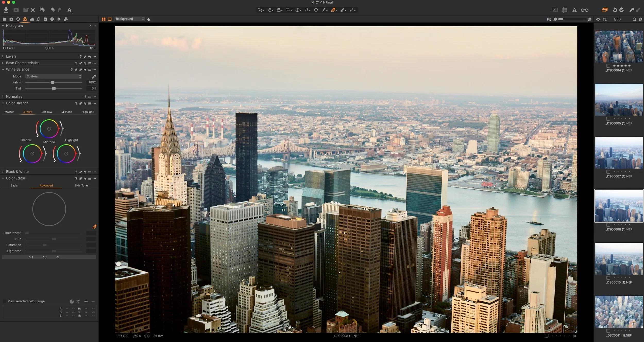Viewport: 644px width, 342px height.
Task: Toggle Edit all selected variants icon
Action: pos(604,10)
